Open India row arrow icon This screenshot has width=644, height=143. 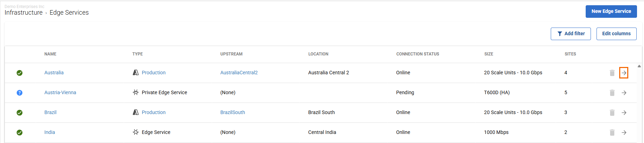pos(624,133)
